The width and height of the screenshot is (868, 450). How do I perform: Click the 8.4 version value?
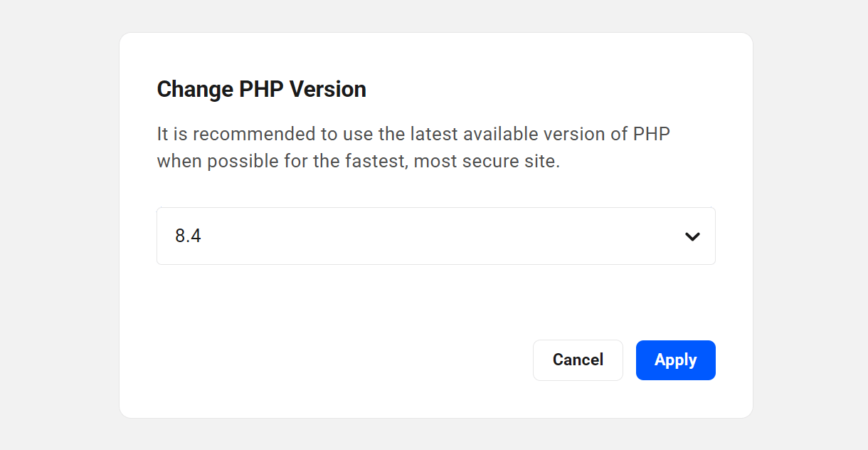click(189, 236)
